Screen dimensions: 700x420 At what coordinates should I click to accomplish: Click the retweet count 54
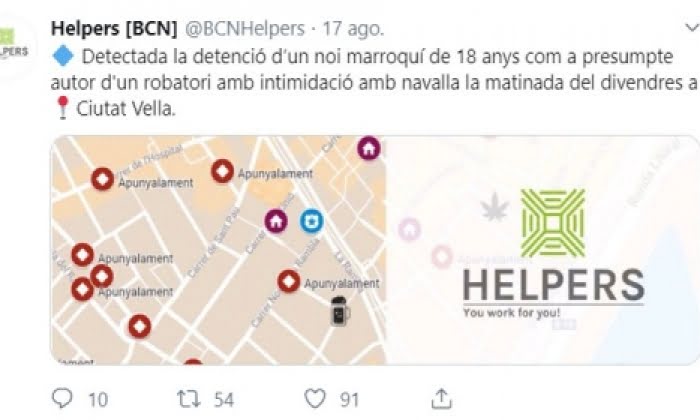(x=224, y=399)
